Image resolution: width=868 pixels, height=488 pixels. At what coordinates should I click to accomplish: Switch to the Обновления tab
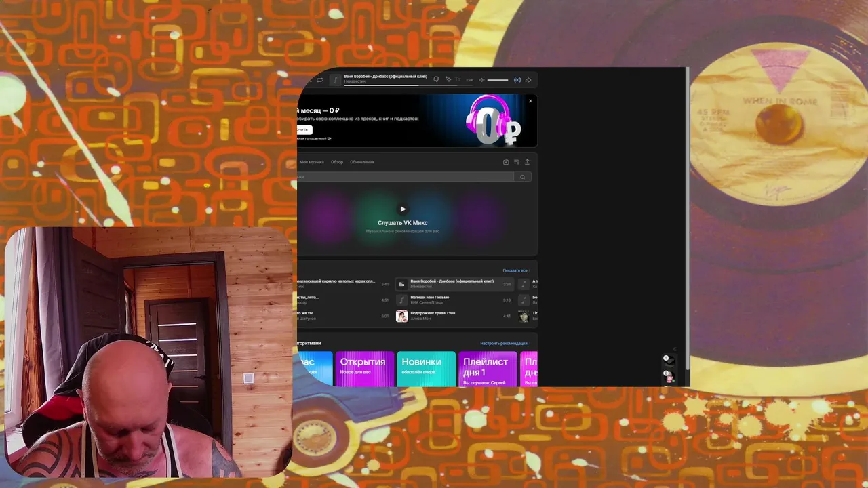[362, 162]
